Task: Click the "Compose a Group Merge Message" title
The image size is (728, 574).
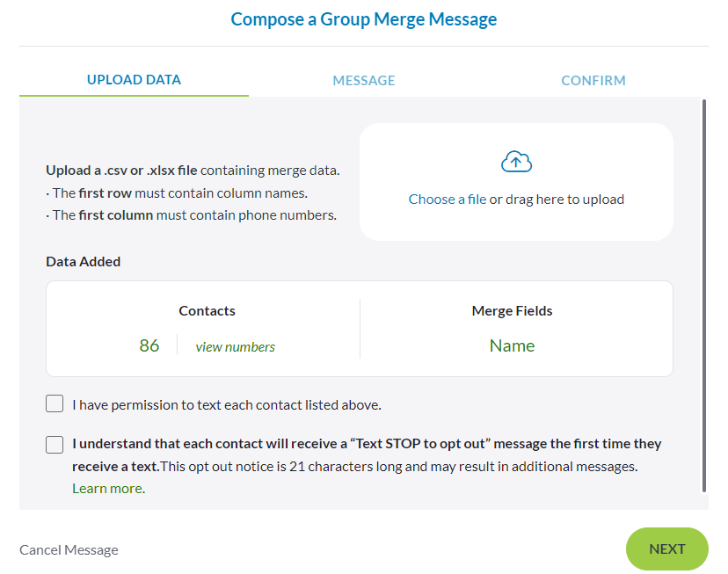Action: pyautogui.click(x=364, y=19)
